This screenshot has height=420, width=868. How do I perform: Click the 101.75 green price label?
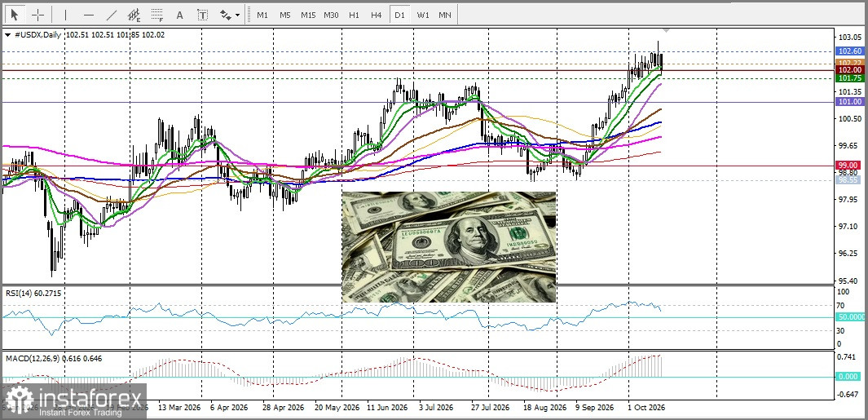point(848,78)
